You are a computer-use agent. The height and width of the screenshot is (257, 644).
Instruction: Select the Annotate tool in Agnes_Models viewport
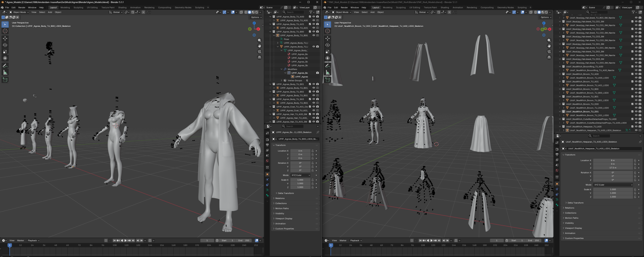5,66
